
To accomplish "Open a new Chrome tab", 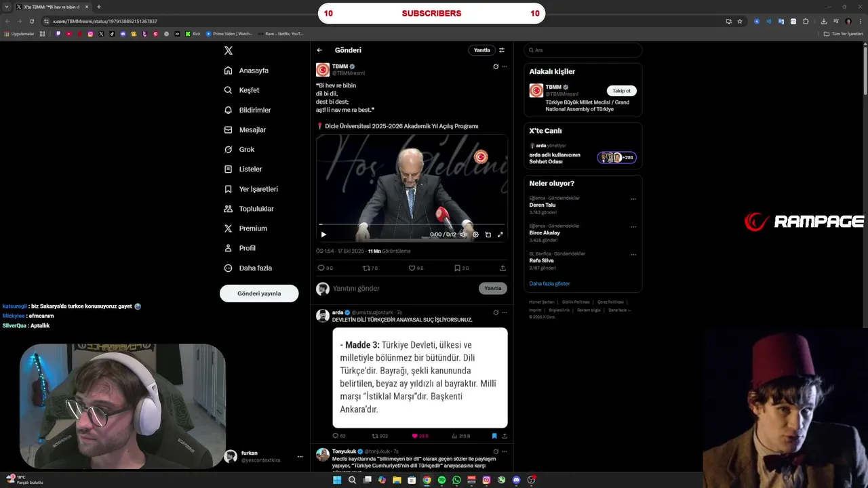I will pos(99,7).
